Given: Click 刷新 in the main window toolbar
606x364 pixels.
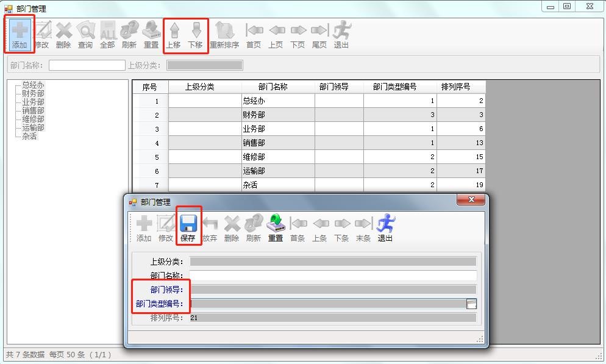Looking at the screenshot, I should [129, 35].
